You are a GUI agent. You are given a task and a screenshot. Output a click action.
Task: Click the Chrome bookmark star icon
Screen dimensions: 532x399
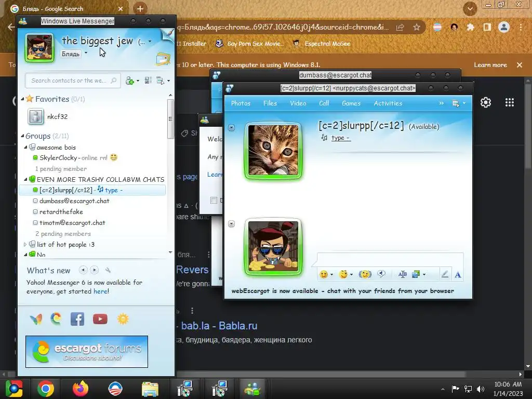point(417,27)
